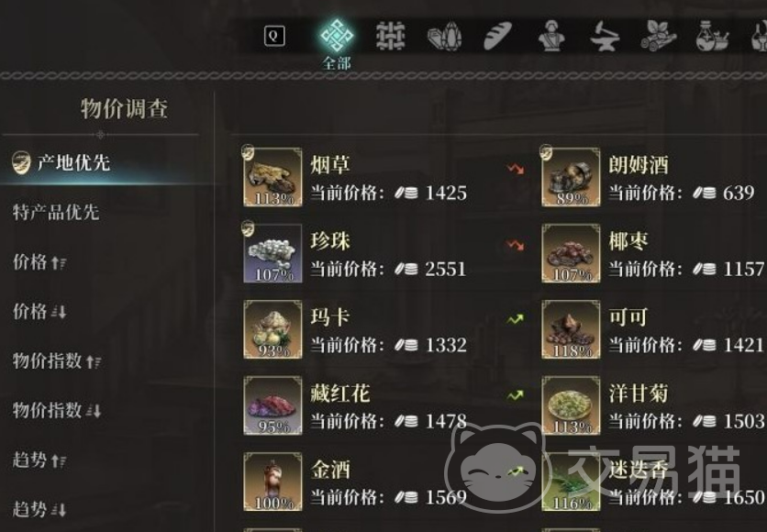Open the 烟草 item entry
The height and width of the screenshot is (532, 767).
tap(384, 177)
